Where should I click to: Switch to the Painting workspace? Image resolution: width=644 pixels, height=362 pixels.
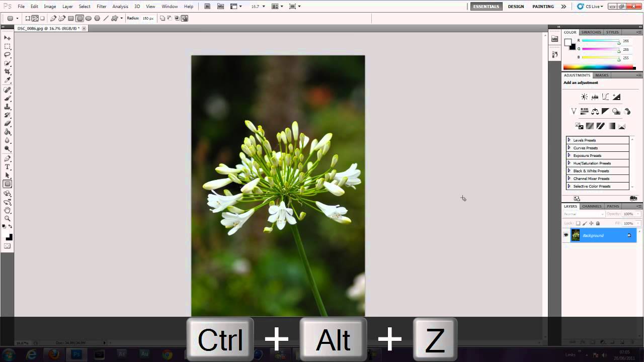(x=543, y=7)
